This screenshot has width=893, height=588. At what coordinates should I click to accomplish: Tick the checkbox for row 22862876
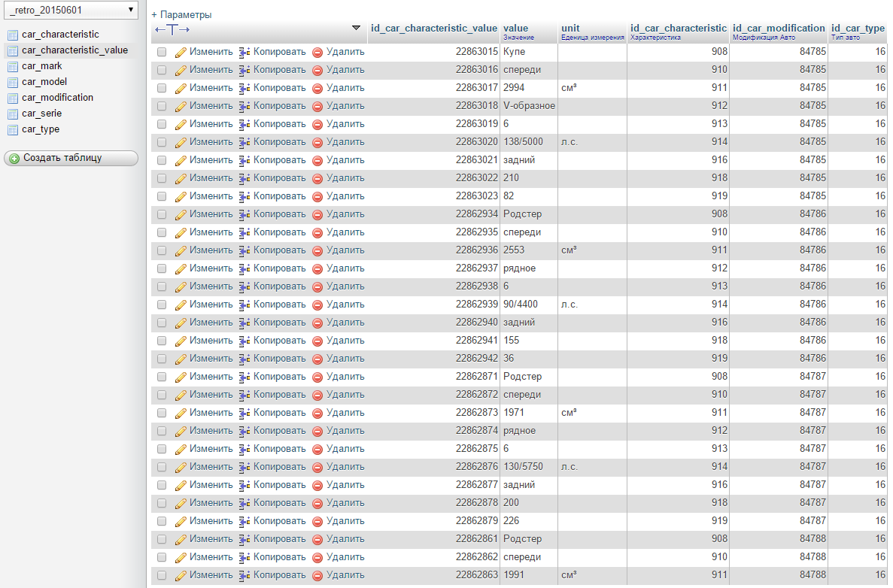click(x=162, y=468)
